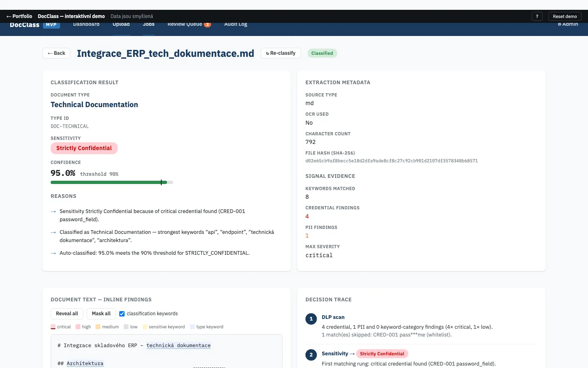Open the Jobs tab
The width and height of the screenshot is (588, 368).
149,24
